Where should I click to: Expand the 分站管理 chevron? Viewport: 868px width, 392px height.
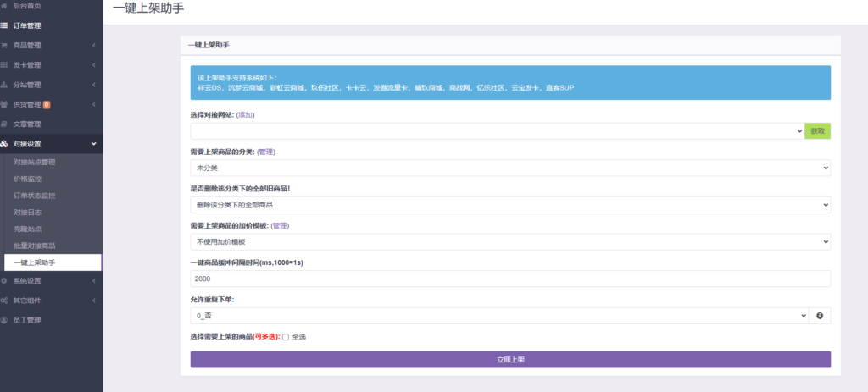click(x=94, y=86)
